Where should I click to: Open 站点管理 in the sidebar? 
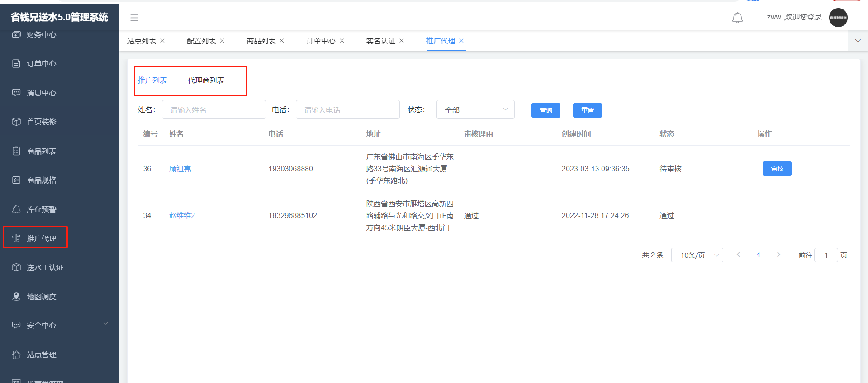[41, 355]
